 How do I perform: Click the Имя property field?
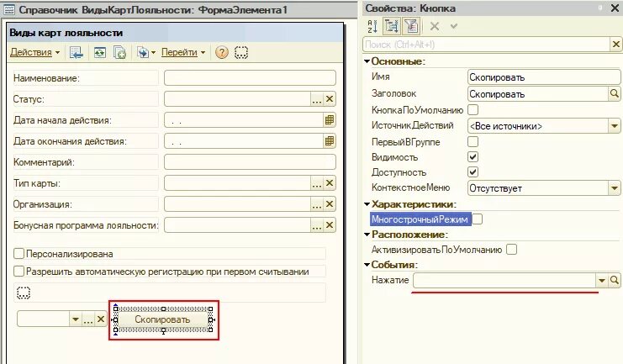pos(543,77)
